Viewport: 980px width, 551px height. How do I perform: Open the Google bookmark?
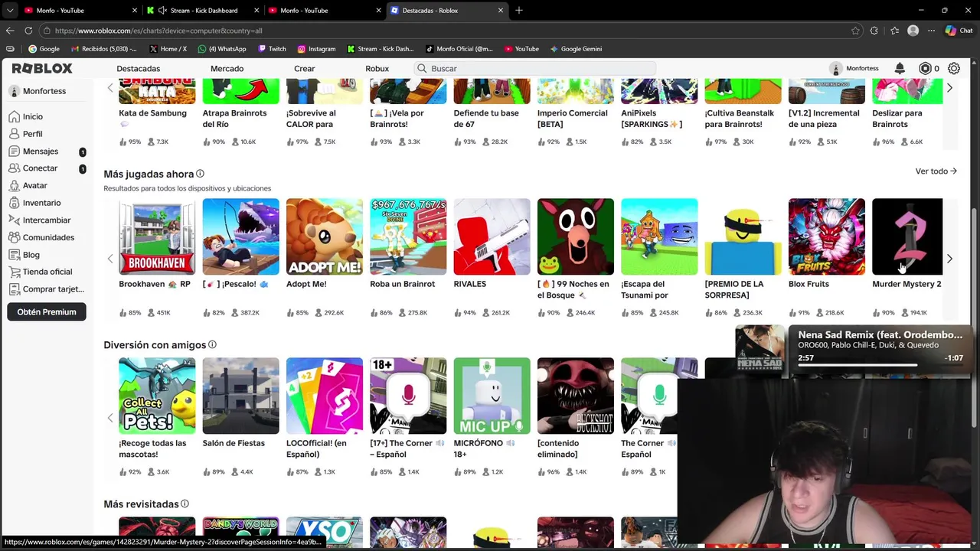point(43,49)
